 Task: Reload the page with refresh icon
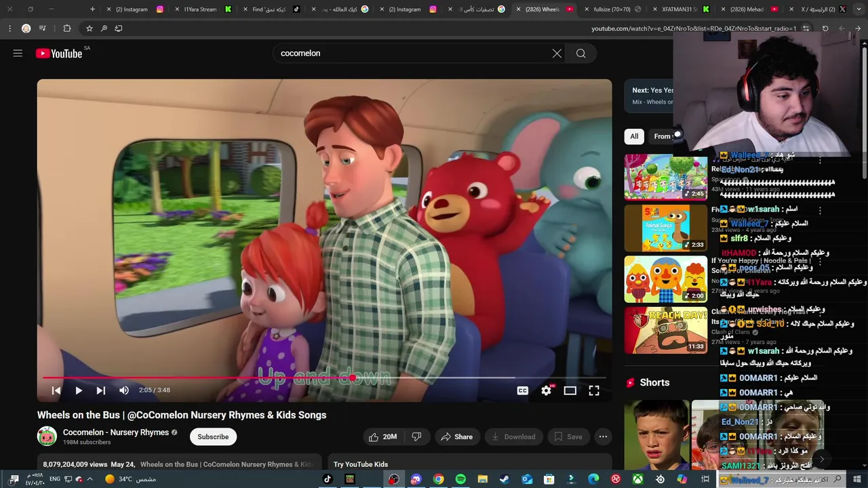pyautogui.click(x=825, y=28)
